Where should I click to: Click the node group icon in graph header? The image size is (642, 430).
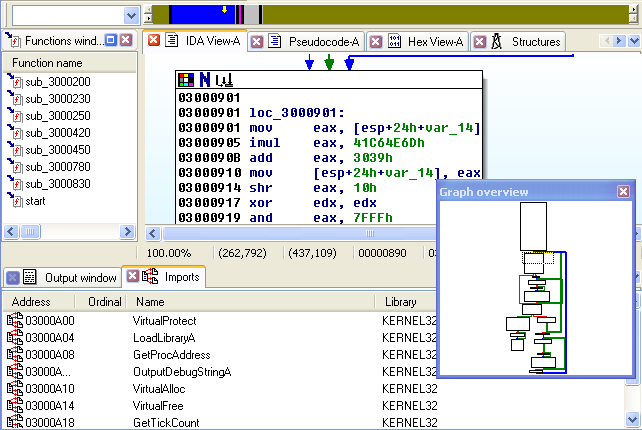[x=224, y=79]
